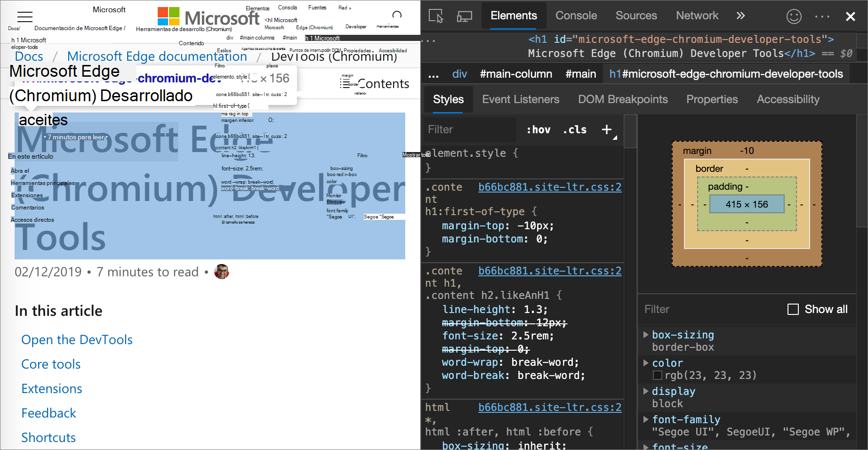Expand the font-family computed property

click(x=646, y=419)
